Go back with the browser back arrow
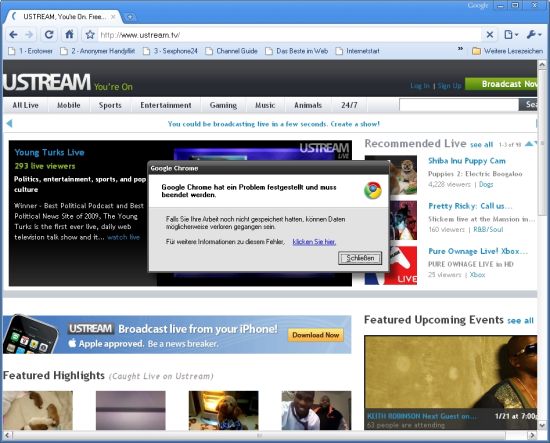This screenshot has height=443, width=550. pos(14,35)
